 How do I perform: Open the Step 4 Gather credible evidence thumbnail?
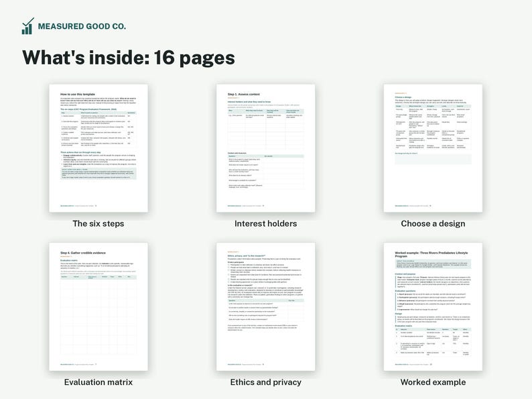[x=98, y=306]
